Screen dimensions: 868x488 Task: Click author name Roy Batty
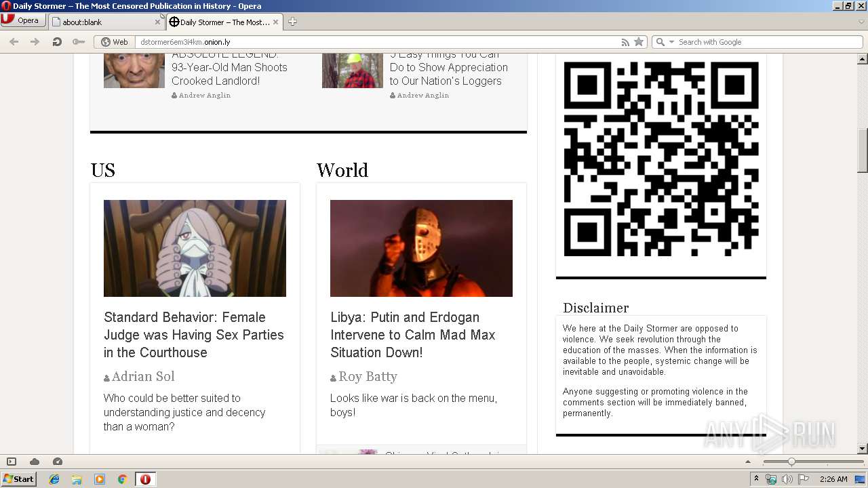(368, 376)
